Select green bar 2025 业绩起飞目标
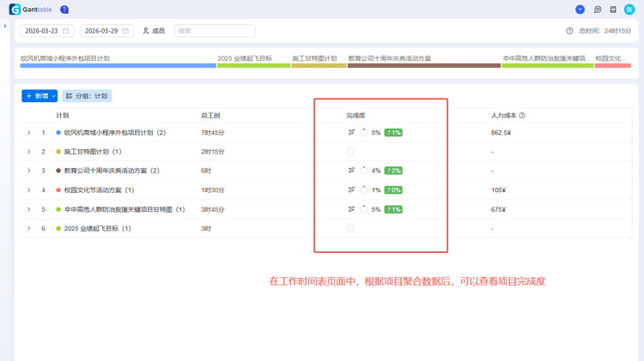Screen dimensions: 644x361 [x=253, y=66]
